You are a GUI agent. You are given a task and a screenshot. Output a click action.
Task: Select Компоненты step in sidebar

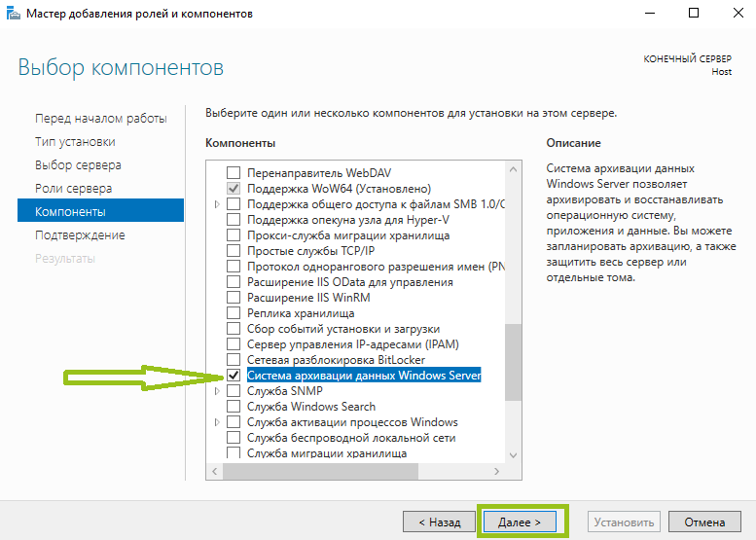(100, 210)
